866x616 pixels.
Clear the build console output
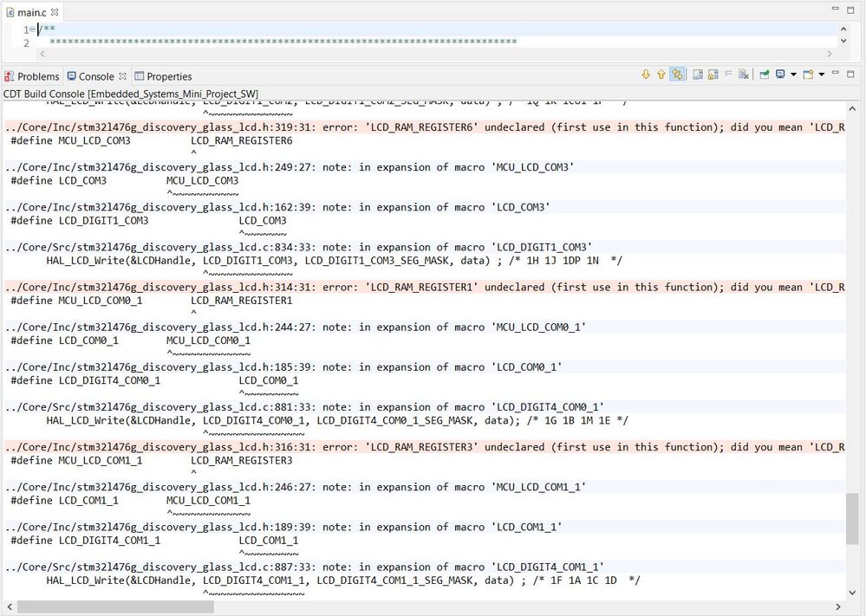coord(744,75)
